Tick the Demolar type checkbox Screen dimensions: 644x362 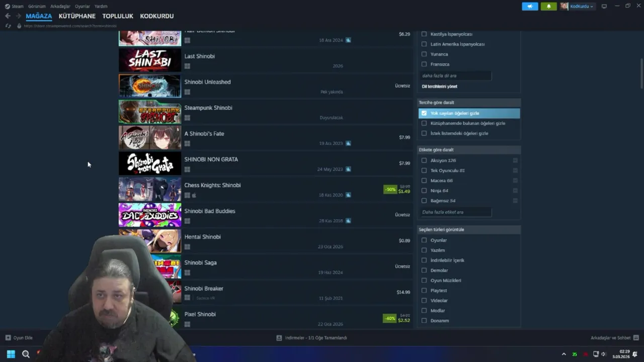pyautogui.click(x=424, y=270)
